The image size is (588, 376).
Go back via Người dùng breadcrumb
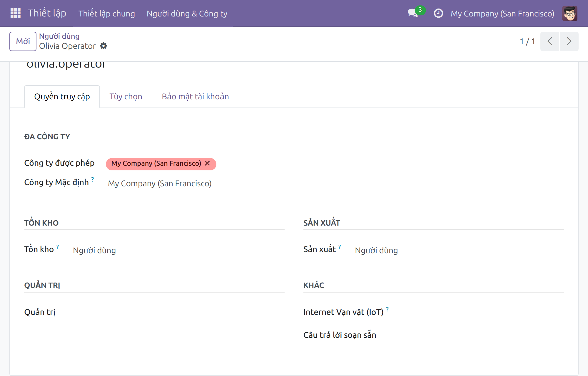[59, 36]
